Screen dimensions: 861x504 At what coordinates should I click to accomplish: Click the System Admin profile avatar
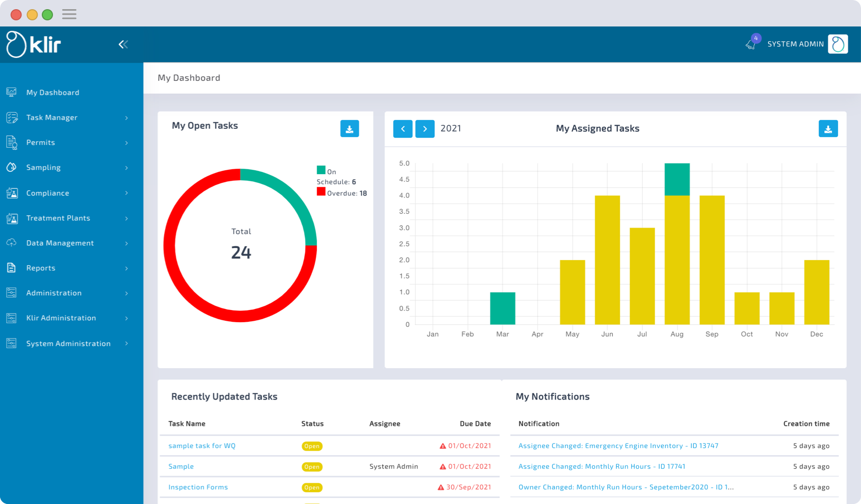[838, 44]
